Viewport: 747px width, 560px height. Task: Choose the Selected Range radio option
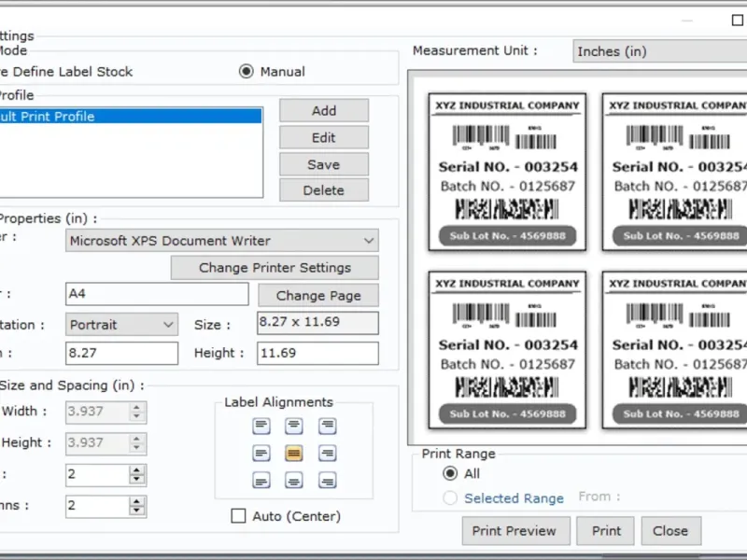coord(451,498)
